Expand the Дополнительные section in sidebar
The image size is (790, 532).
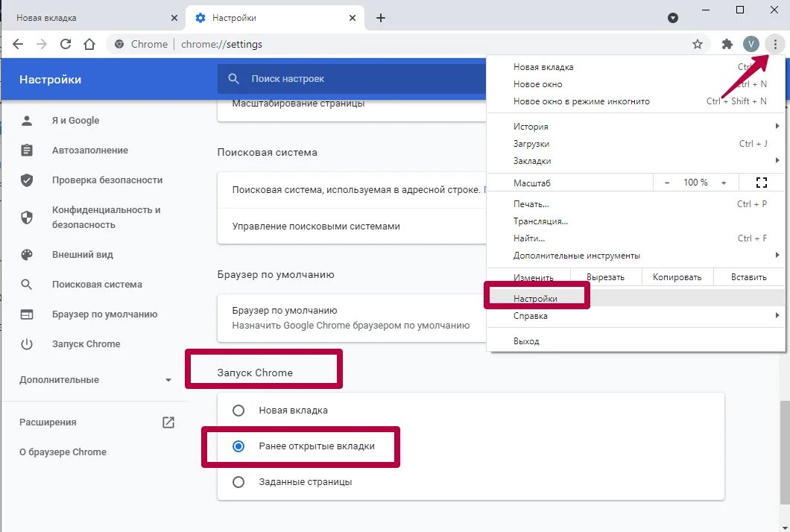[x=95, y=380]
